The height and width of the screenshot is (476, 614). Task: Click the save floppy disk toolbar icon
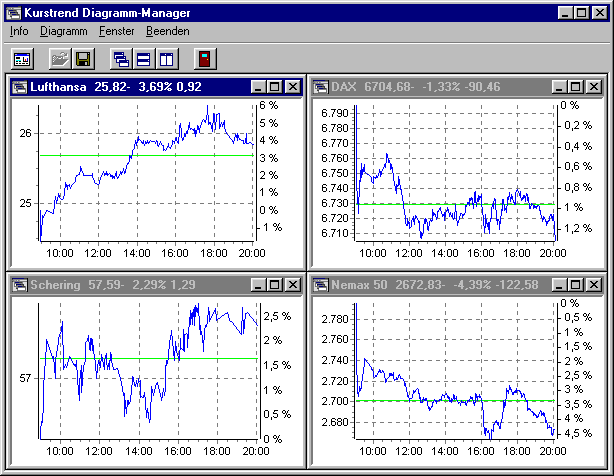pos(83,59)
